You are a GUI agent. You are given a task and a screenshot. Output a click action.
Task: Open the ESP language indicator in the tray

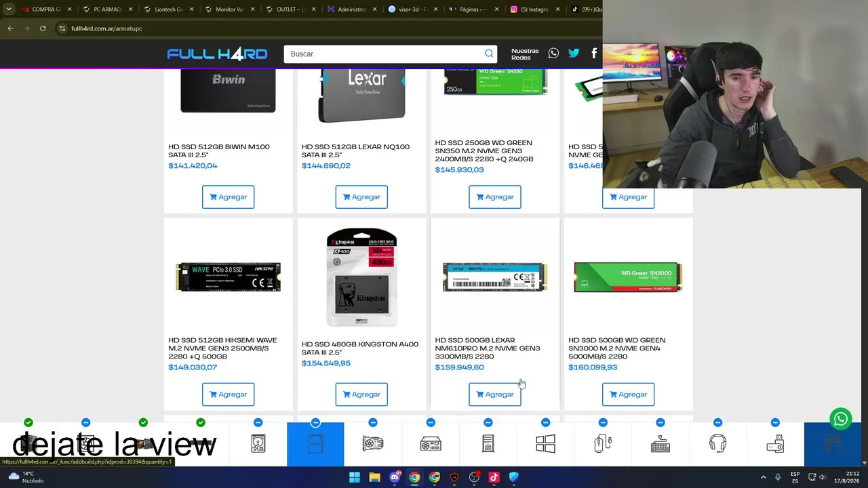coord(795,477)
